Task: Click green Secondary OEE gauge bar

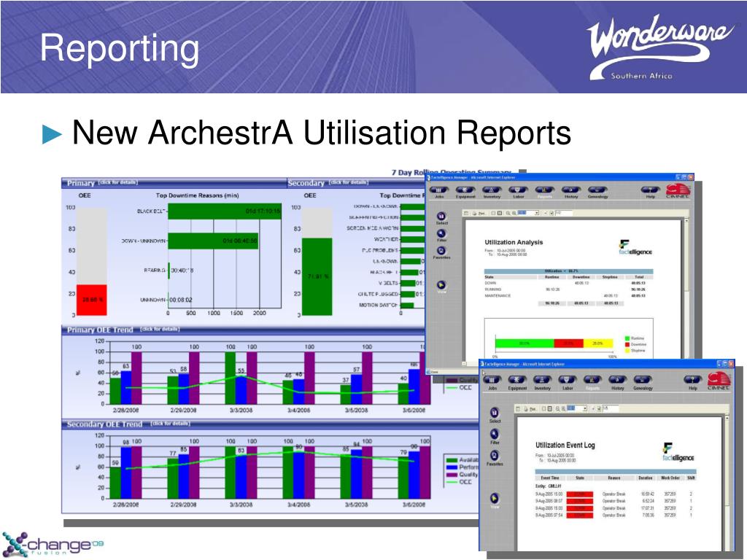Action: (x=317, y=276)
